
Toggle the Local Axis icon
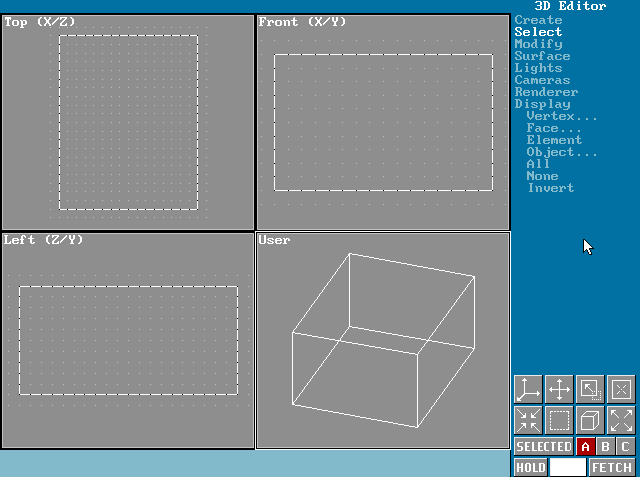coord(621,389)
